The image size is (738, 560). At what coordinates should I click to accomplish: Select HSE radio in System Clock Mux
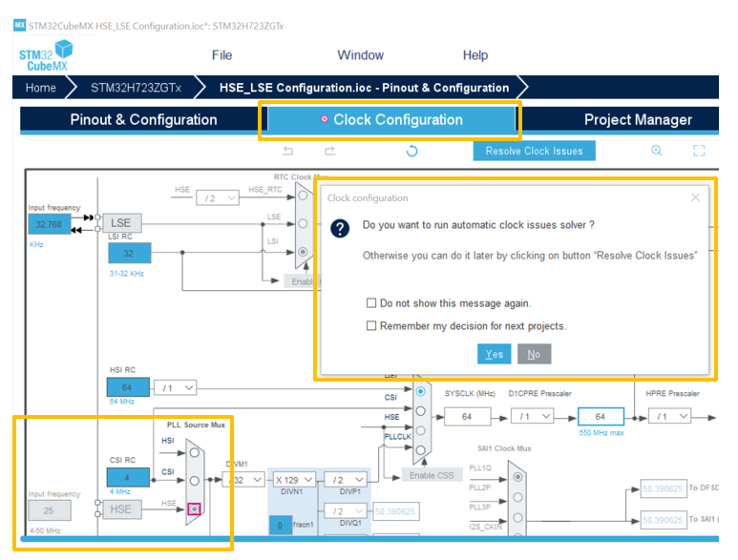421,430
